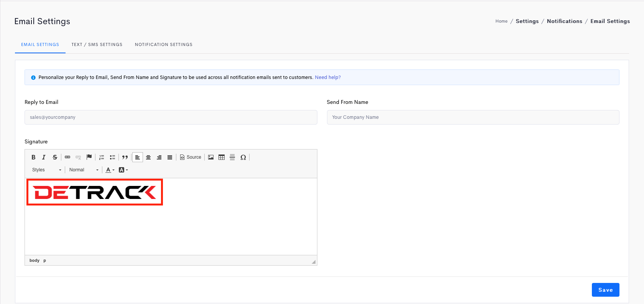Viewport: 644px width, 304px height.
Task: Select the body element path
Action: pyautogui.click(x=34, y=260)
